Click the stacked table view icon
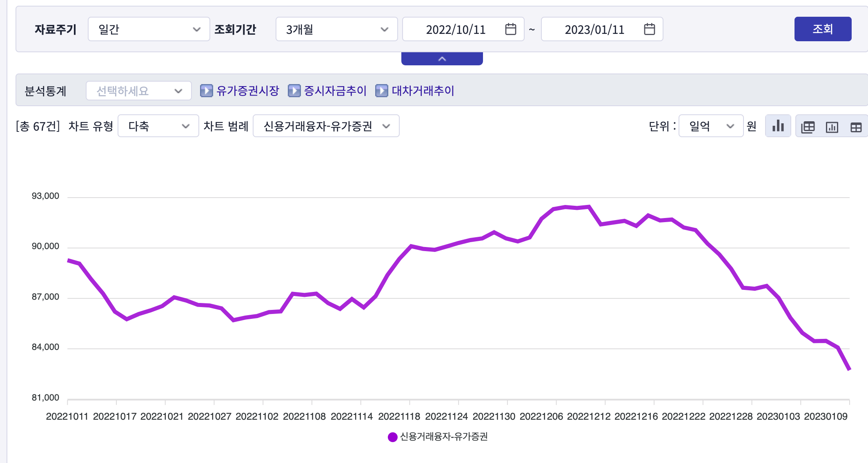The image size is (868, 463). pos(808,127)
